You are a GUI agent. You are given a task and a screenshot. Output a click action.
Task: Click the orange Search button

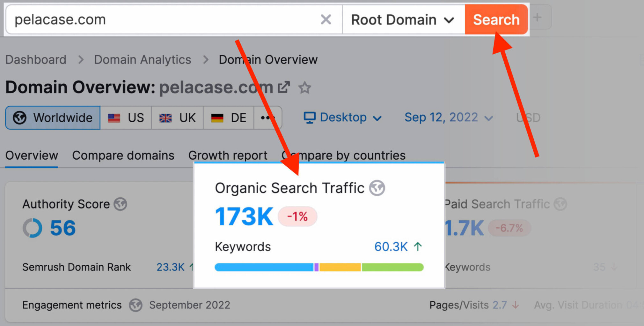click(496, 19)
